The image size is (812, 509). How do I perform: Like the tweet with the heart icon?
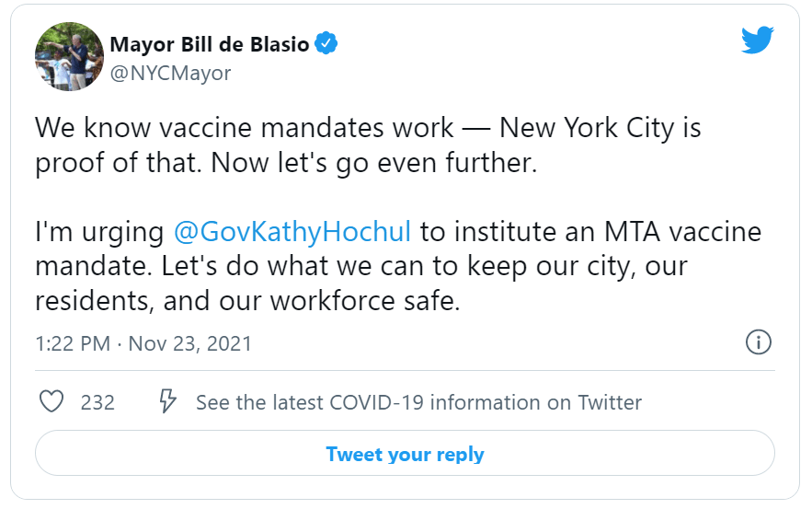tap(52, 402)
